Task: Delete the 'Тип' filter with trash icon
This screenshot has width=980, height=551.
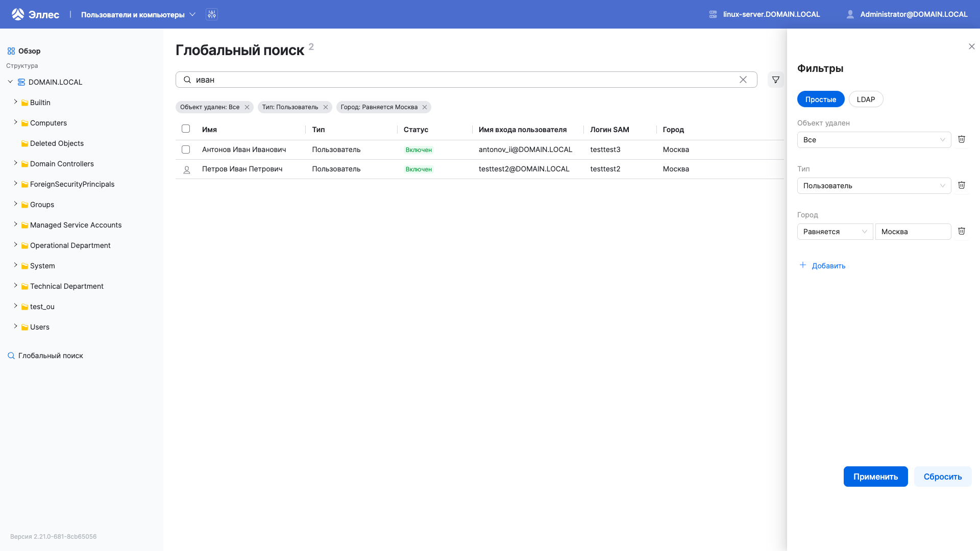Action: click(962, 185)
